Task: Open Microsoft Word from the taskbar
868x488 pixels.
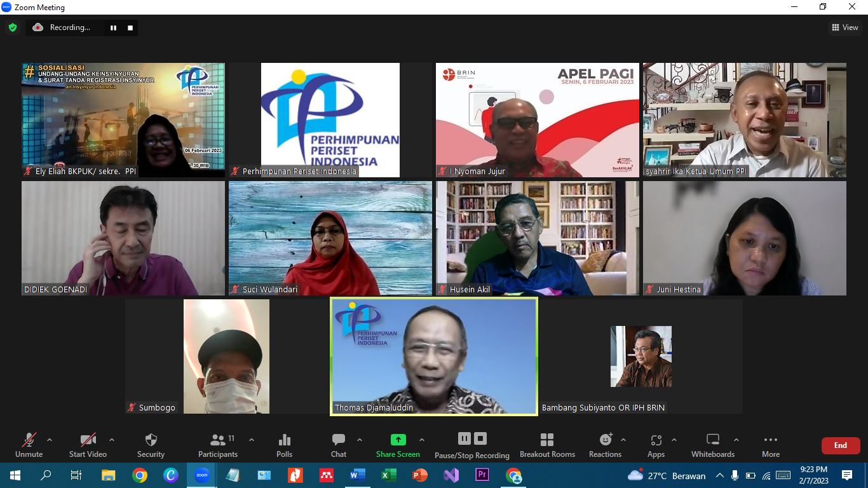Action: click(x=358, y=475)
